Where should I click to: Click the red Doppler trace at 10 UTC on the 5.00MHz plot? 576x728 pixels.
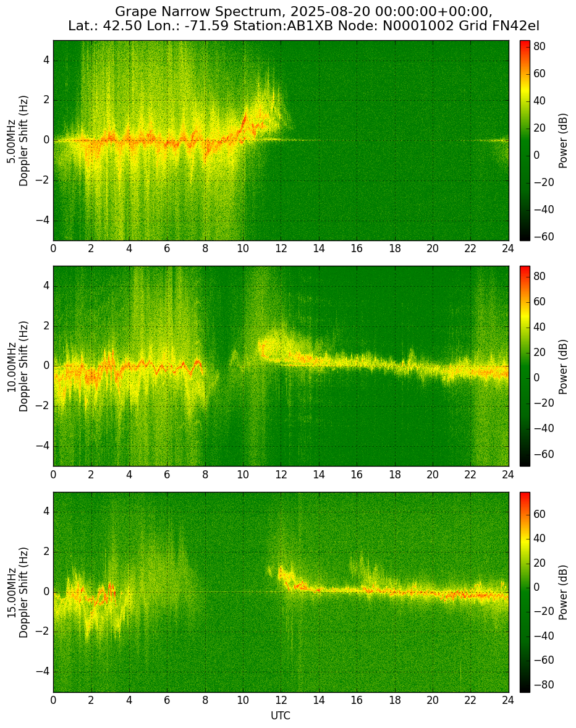244,122
